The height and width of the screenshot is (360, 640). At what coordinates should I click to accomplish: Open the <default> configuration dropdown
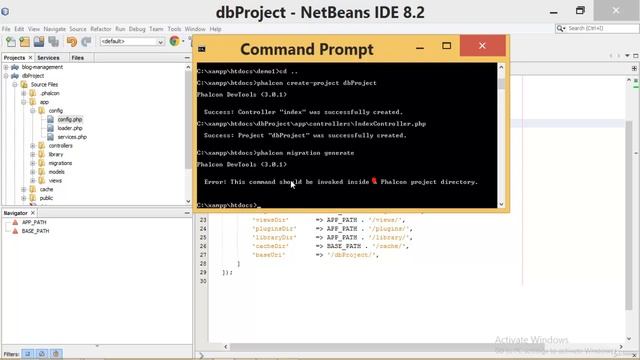pos(132,42)
